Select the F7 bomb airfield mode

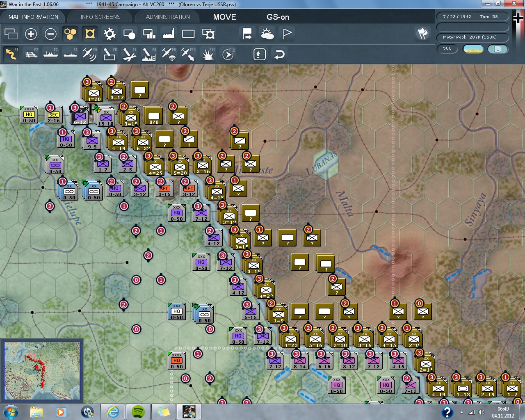(129, 54)
